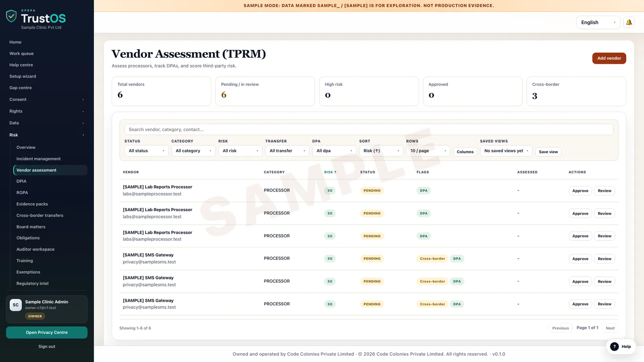Open the No saved views yet dropdown

pos(506,151)
